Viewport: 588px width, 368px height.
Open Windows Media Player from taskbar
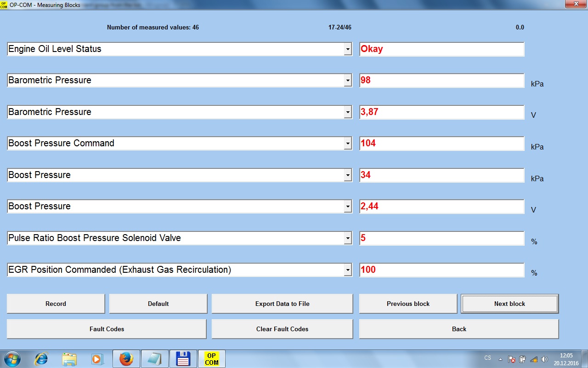pos(97,358)
